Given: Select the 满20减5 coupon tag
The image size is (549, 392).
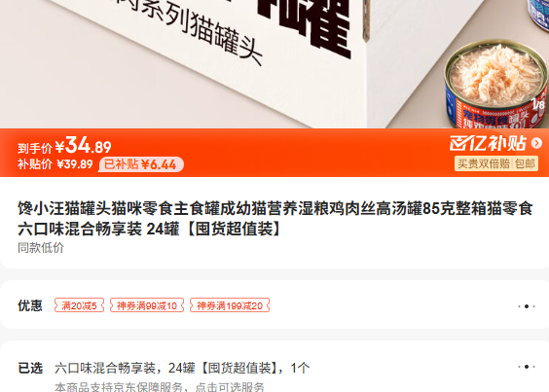Looking at the screenshot, I should coord(79,305).
